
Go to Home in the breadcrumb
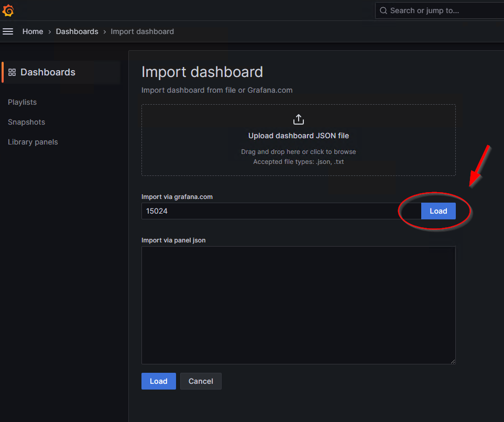click(32, 31)
